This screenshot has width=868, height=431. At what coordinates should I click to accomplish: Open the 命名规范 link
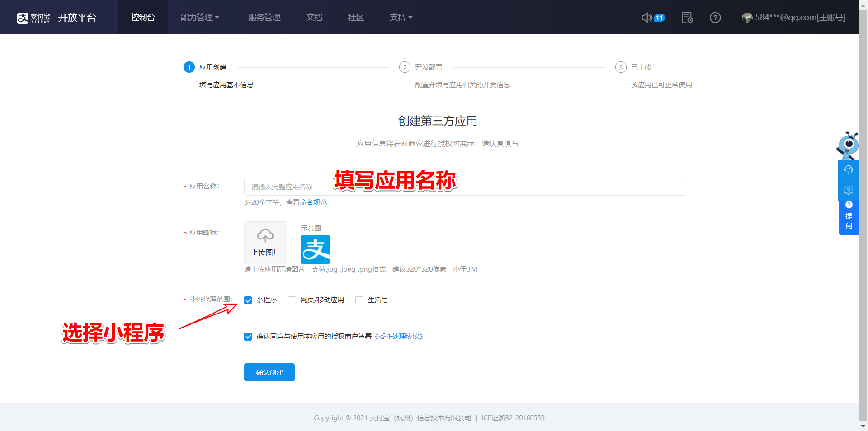[x=313, y=202]
